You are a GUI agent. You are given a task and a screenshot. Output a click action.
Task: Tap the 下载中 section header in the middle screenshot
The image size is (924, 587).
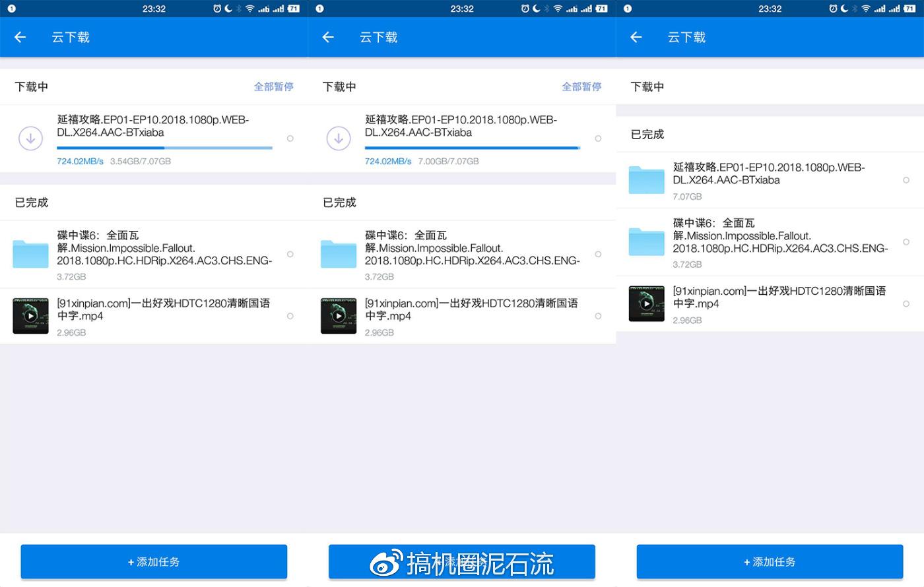339,86
